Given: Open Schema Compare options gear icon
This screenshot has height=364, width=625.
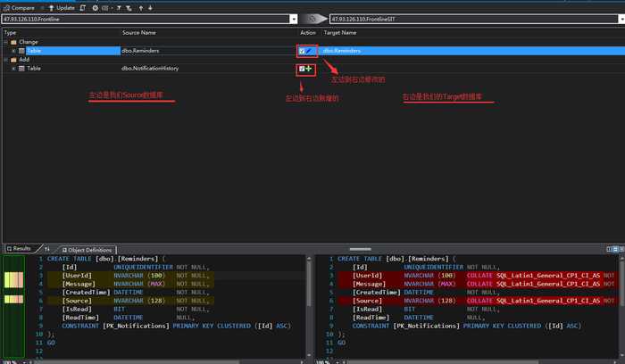Looking at the screenshot, I should pos(95,7).
